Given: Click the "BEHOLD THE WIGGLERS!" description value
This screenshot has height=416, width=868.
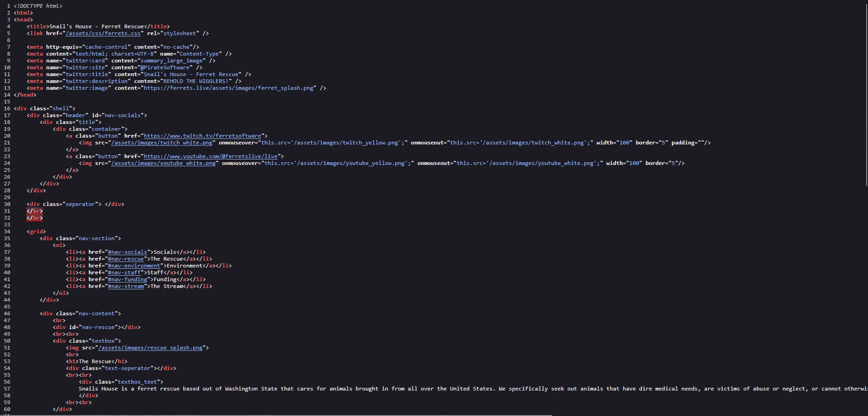Looking at the screenshot, I should tap(196, 81).
